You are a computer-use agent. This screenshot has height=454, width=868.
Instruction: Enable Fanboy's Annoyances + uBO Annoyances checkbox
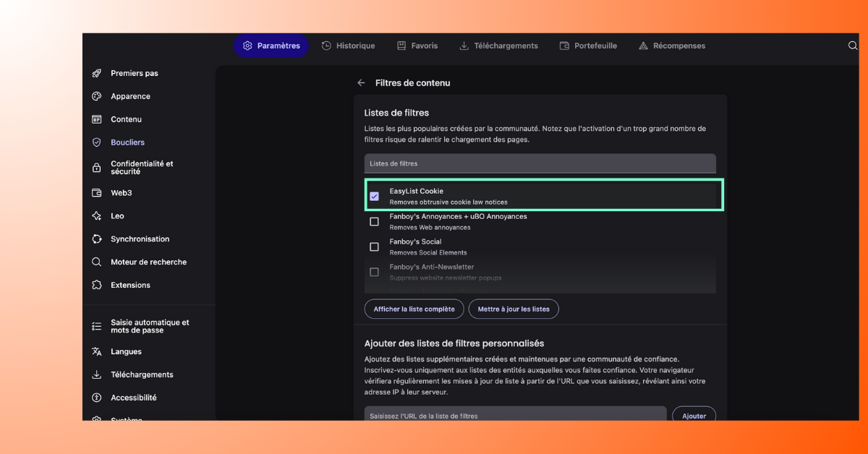pyautogui.click(x=374, y=222)
